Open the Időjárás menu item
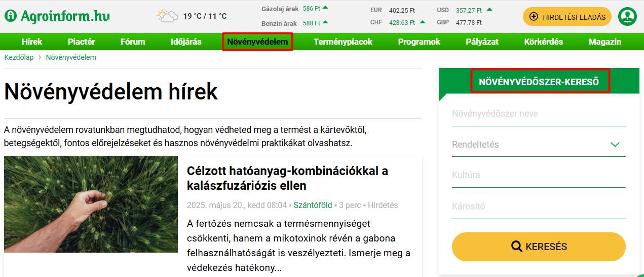This screenshot has width=644, height=277. pyautogui.click(x=186, y=42)
